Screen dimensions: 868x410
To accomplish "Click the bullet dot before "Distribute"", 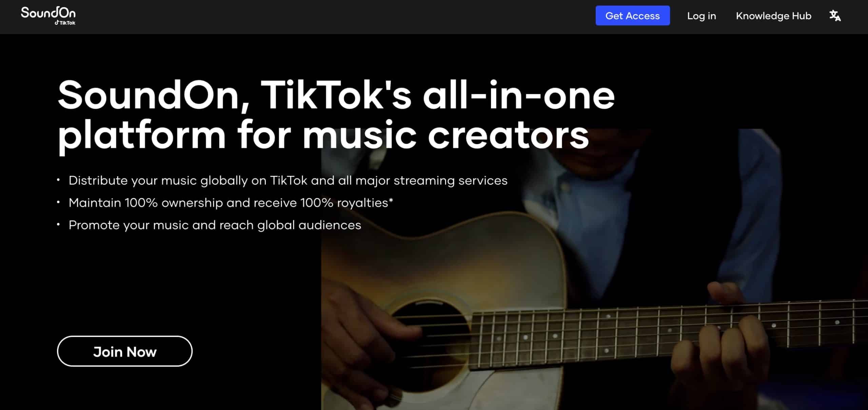I will click(58, 180).
